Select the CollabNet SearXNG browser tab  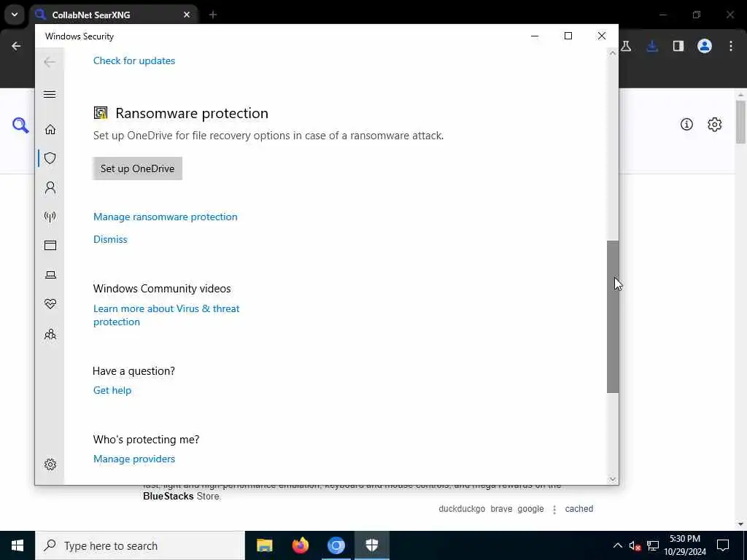coord(115,15)
